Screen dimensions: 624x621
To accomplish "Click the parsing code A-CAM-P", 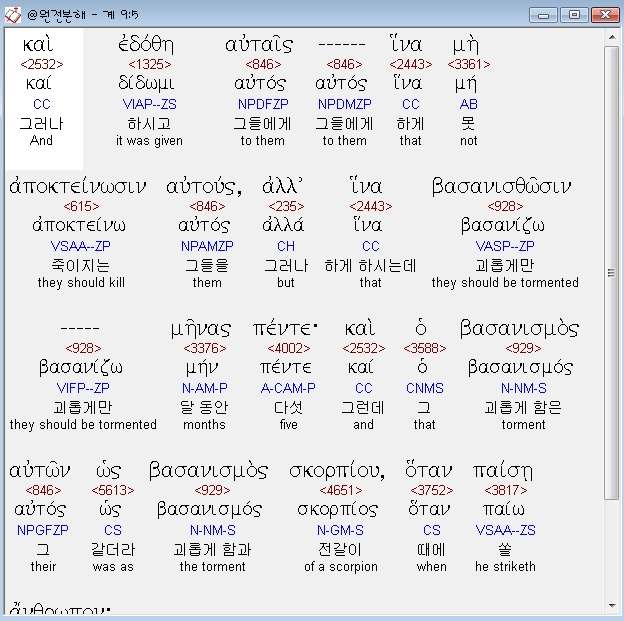I will [x=288, y=388].
